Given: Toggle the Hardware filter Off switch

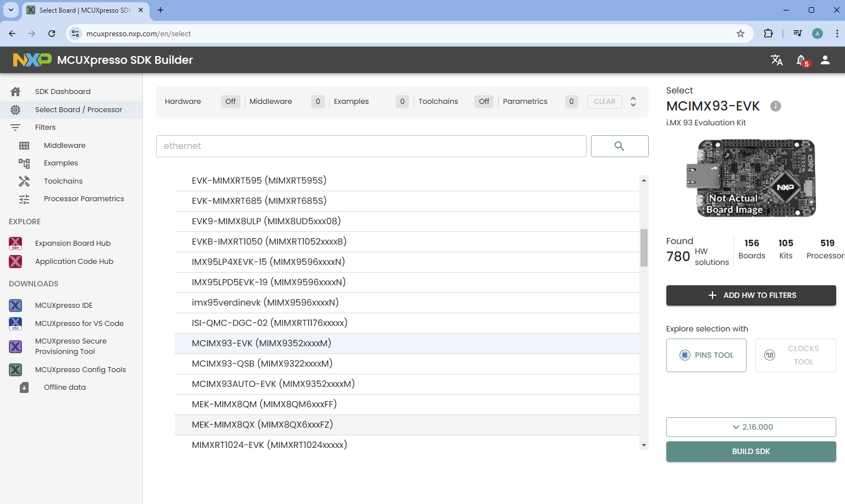Looking at the screenshot, I should click(230, 102).
